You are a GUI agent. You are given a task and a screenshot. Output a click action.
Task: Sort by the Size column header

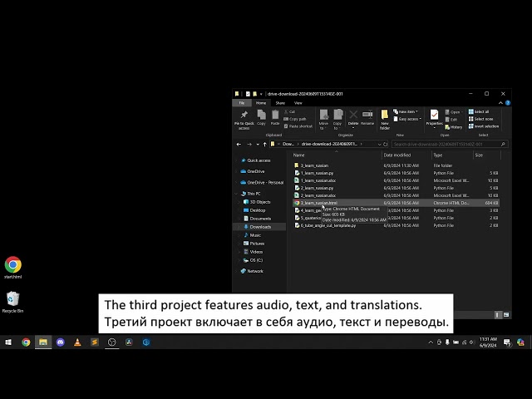(x=487, y=155)
